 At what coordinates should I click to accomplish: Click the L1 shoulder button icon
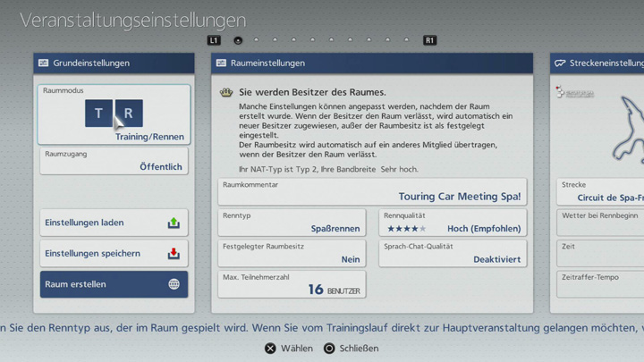(x=214, y=40)
